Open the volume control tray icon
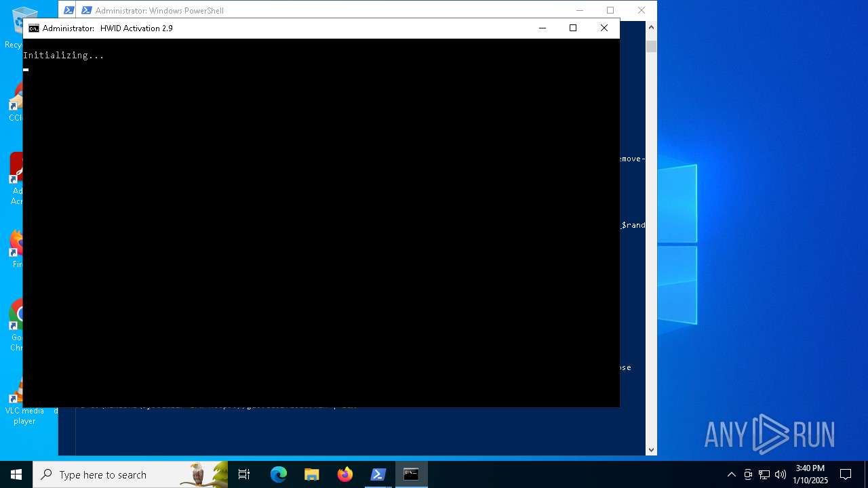This screenshot has height=488, width=868. click(x=781, y=474)
